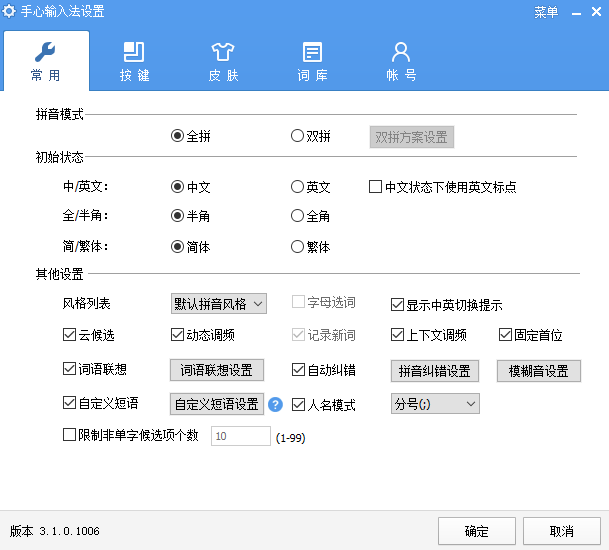Viewport: 609px width, 550px height.
Task: Click the gear icon in title bar
Action: 10,12
